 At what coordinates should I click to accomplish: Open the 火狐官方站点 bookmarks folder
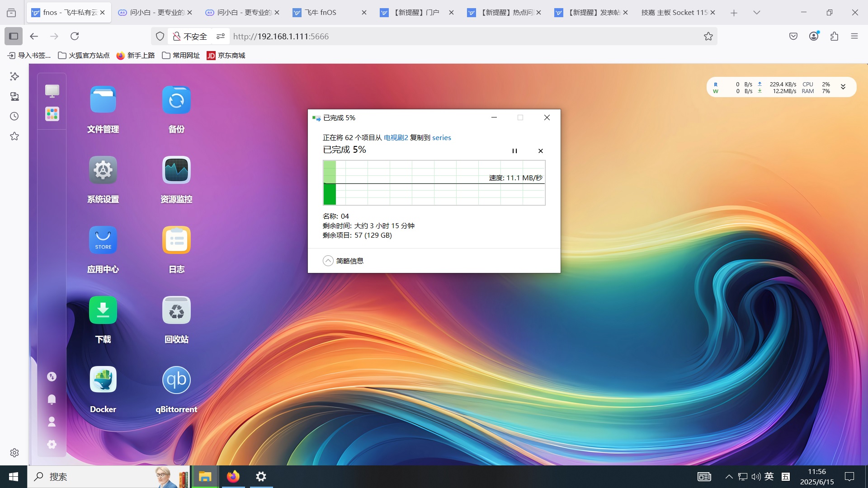point(84,55)
